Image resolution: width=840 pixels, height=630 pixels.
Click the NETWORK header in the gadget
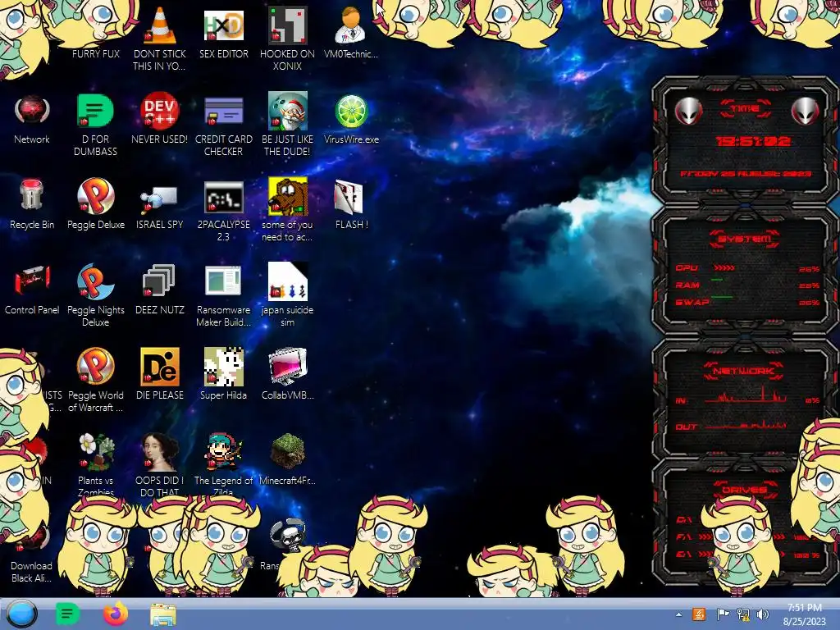pos(743,371)
